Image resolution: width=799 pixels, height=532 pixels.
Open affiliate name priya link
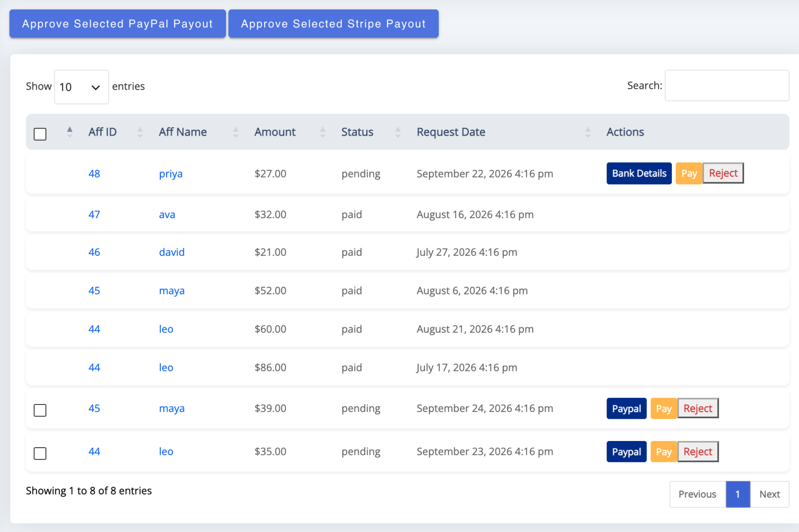(x=171, y=174)
